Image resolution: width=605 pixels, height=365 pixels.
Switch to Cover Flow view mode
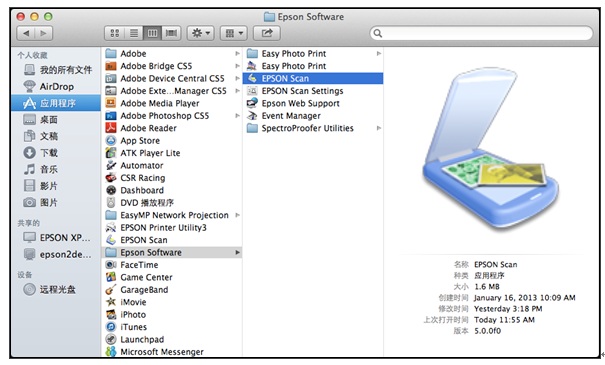tap(171, 33)
